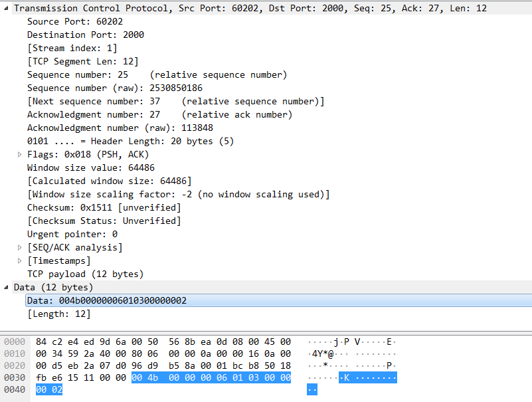Click highlighted hex bytes 00 02 in row 0040
The image size is (532, 402).
pos(49,389)
